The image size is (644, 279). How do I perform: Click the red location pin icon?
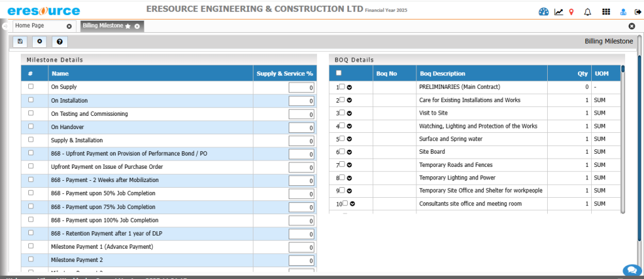coord(571,12)
